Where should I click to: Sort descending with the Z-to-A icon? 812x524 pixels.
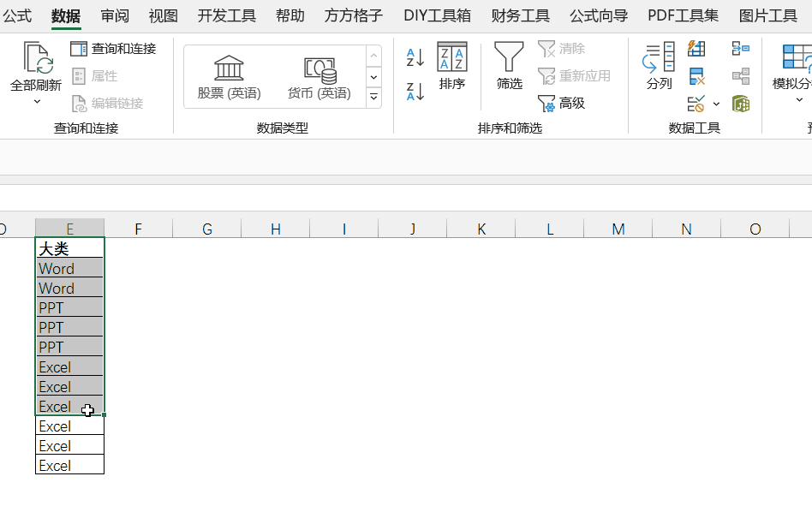[415, 92]
